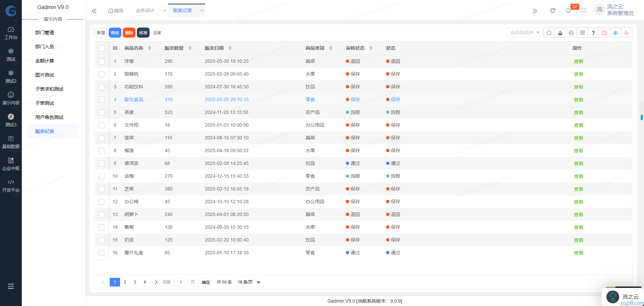Check the select-all checkbox in table header
Screen dimensions: 644x306
pos(102,48)
